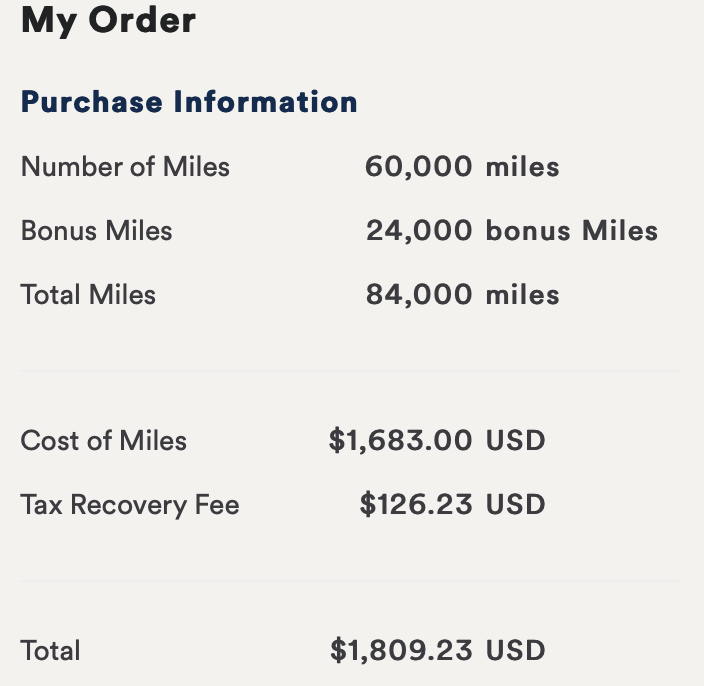704x686 pixels.
Task: Click the word miles after 60,000
Action: 523,167
